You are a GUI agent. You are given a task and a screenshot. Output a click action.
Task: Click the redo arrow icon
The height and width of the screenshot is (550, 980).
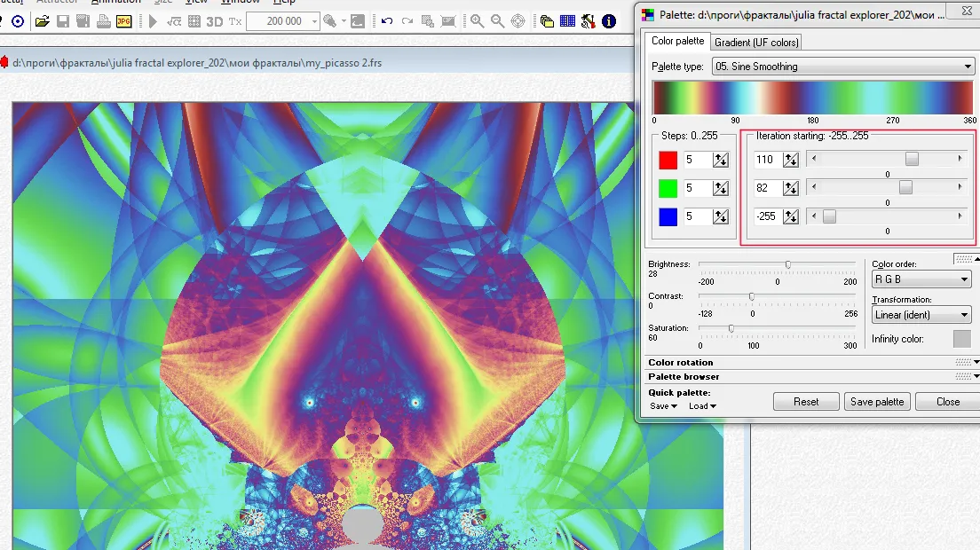pyautogui.click(x=407, y=21)
